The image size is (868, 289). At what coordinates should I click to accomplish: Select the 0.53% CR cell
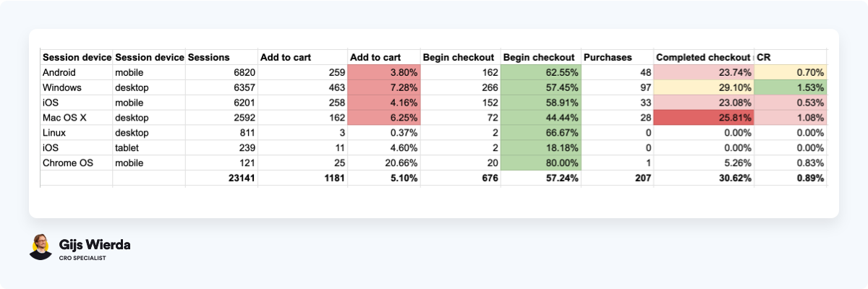point(790,103)
